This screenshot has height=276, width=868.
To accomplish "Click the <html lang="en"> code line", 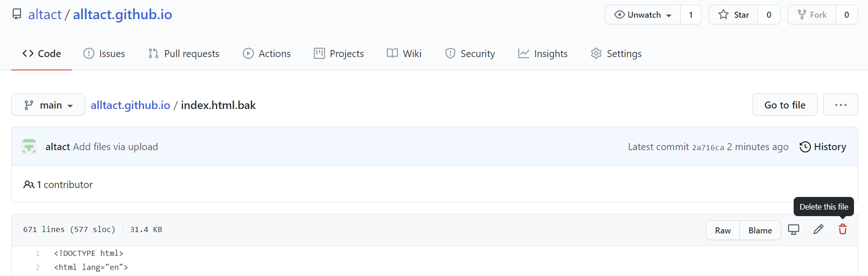I will click(91, 267).
